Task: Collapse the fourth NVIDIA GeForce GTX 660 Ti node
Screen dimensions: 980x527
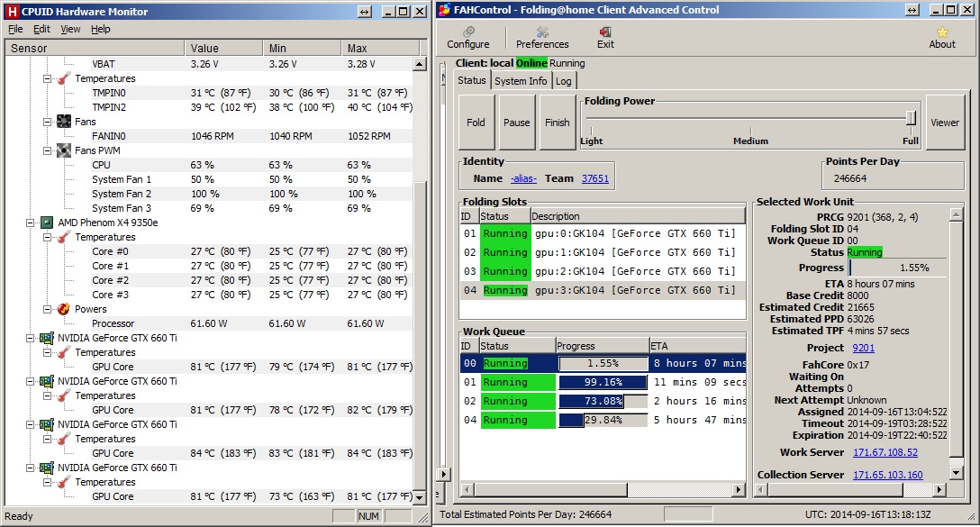Action: coord(30,468)
